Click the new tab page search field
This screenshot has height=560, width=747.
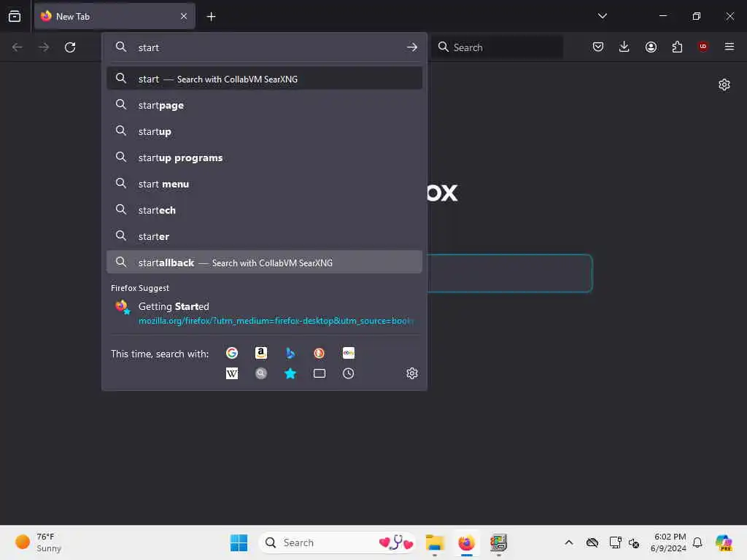509,273
